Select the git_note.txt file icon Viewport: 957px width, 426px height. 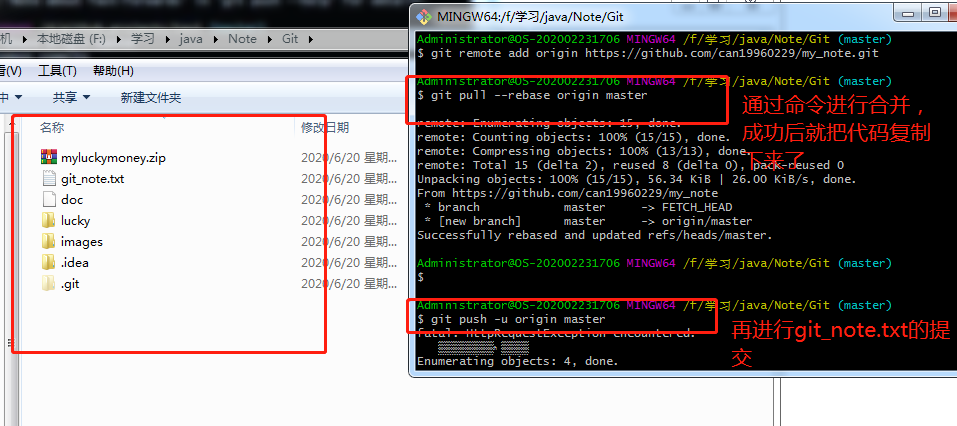49,179
